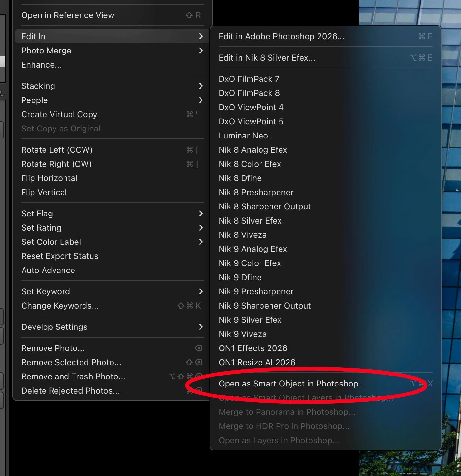
Task: Select Nik 9 Presharpener
Action: coord(326,291)
